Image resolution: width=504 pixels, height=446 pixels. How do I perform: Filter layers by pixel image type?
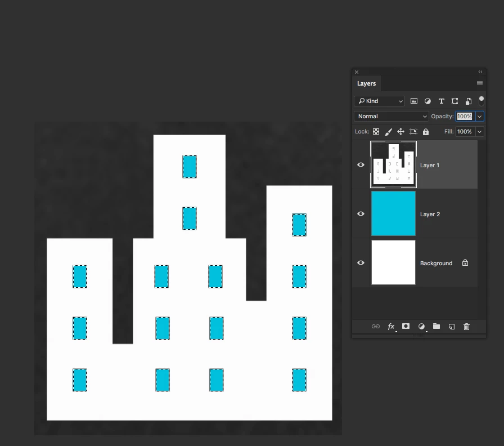tap(414, 101)
